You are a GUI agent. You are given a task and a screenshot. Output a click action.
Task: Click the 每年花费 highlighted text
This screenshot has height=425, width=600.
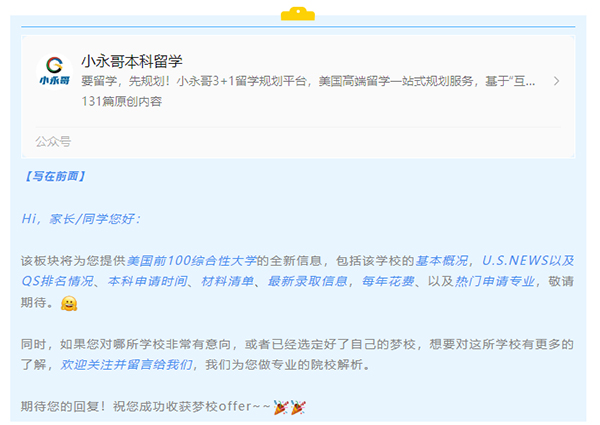click(388, 282)
